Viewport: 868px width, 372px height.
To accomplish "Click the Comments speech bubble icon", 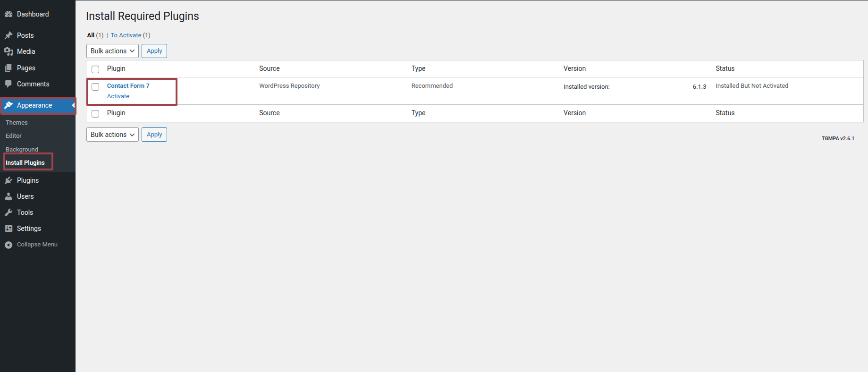I will click(x=8, y=84).
